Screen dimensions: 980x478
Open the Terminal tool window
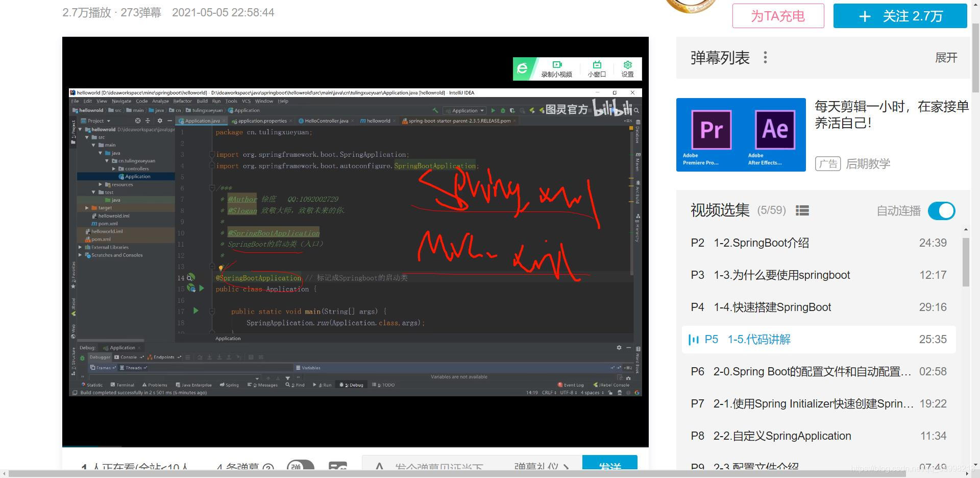click(122, 385)
